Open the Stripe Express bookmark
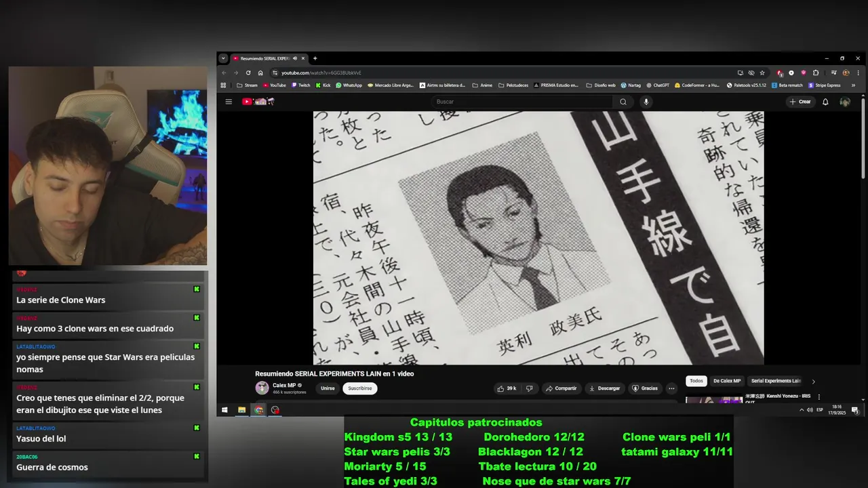 click(824, 85)
